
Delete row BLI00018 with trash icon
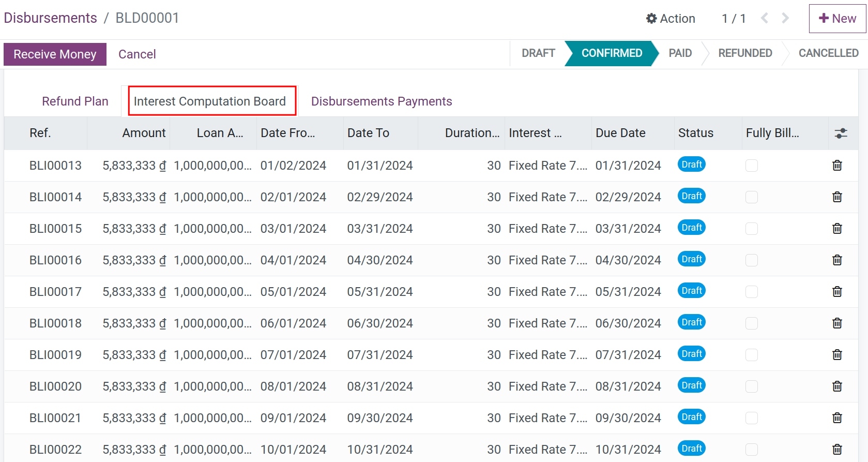click(x=837, y=323)
